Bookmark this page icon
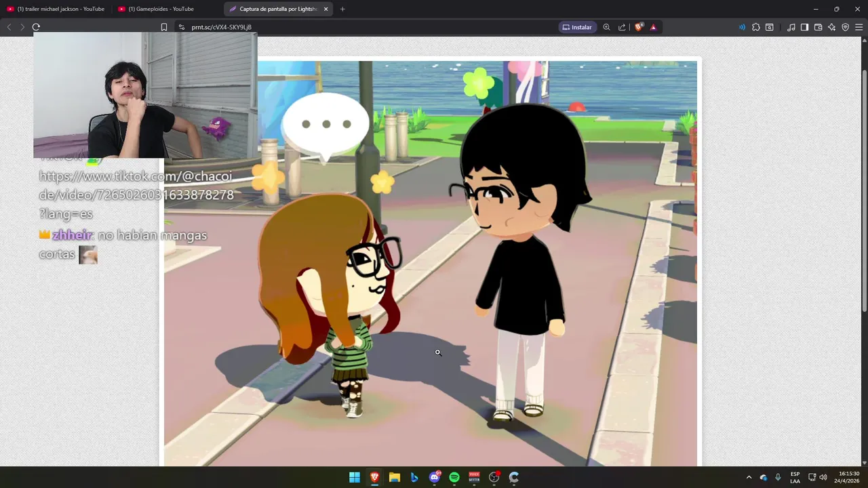The width and height of the screenshot is (868, 488). click(164, 27)
